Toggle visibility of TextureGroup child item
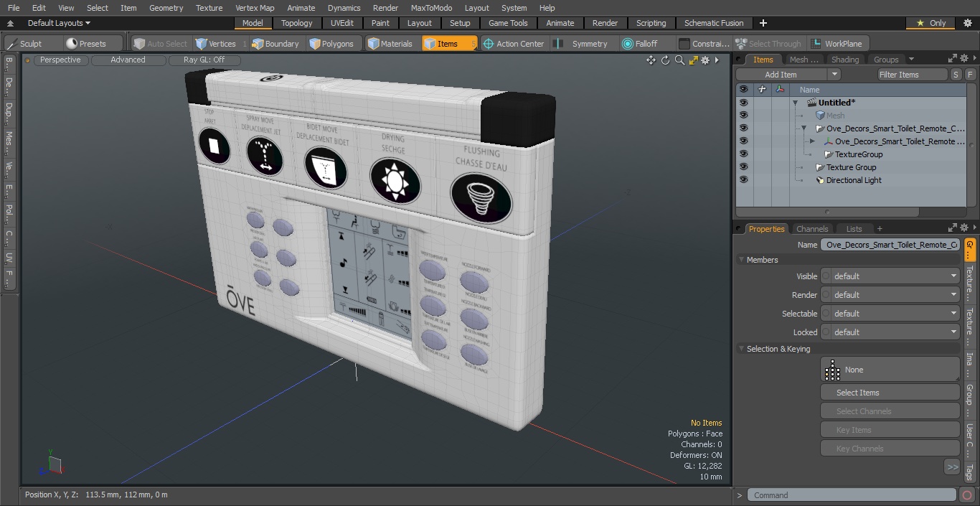Viewport: 980px width, 506px height. pyautogui.click(x=743, y=154)
